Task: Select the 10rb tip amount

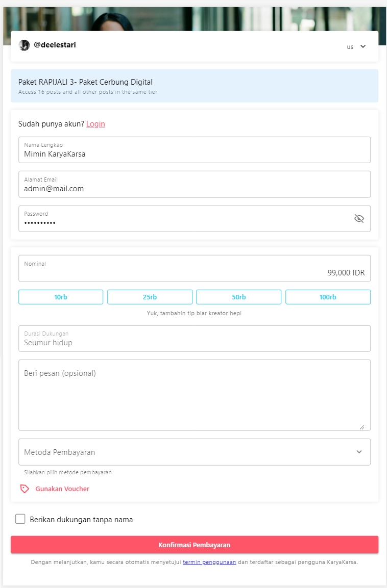Action: [x=61, y=297]
